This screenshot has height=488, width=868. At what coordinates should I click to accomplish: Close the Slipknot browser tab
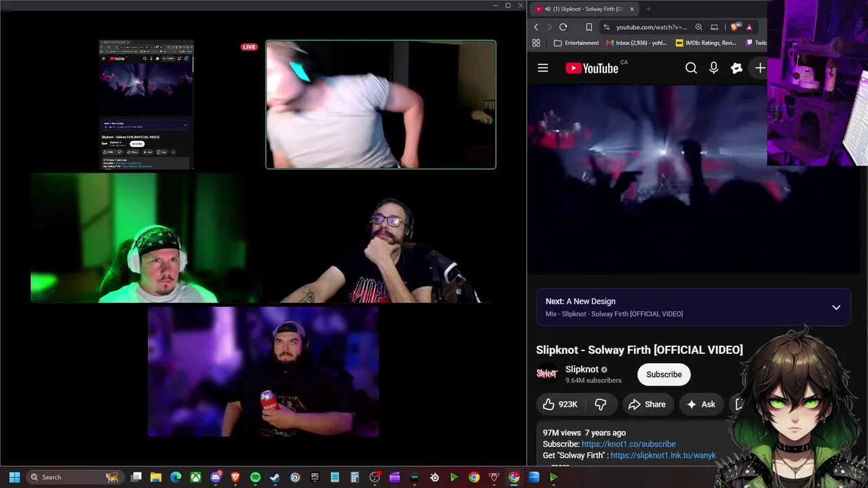click(x=631, y=9)
